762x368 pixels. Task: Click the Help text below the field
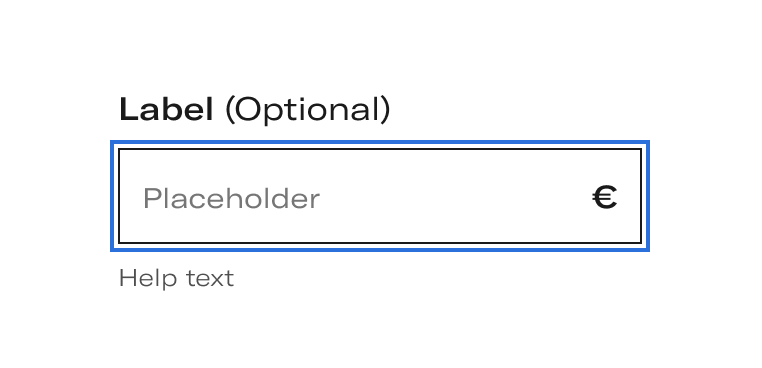pos(176,279)
